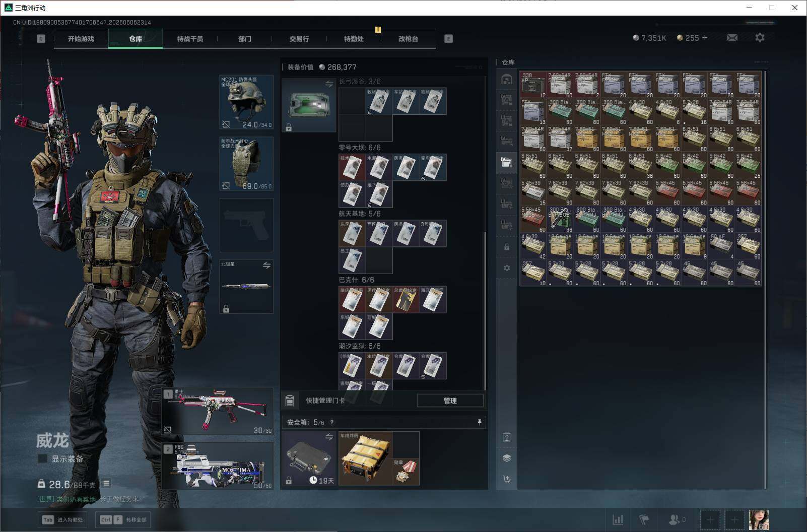Select the green key card case
The width and height of the screenshot is (807, 532).
(309, 105)
